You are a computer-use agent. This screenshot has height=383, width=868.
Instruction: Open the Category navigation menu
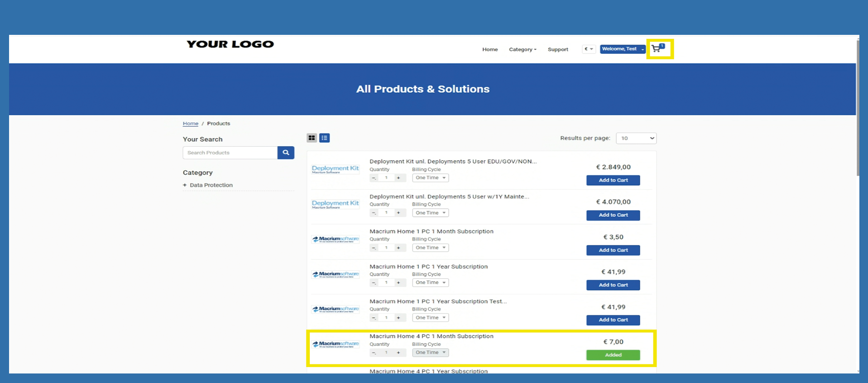(522, 49)
